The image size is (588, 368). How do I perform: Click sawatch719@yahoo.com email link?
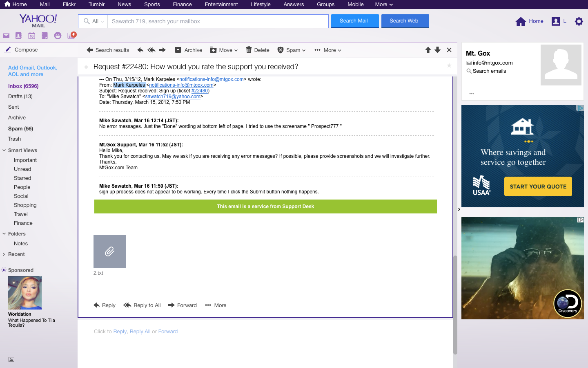pyautogui.click(x=173, y=96)
